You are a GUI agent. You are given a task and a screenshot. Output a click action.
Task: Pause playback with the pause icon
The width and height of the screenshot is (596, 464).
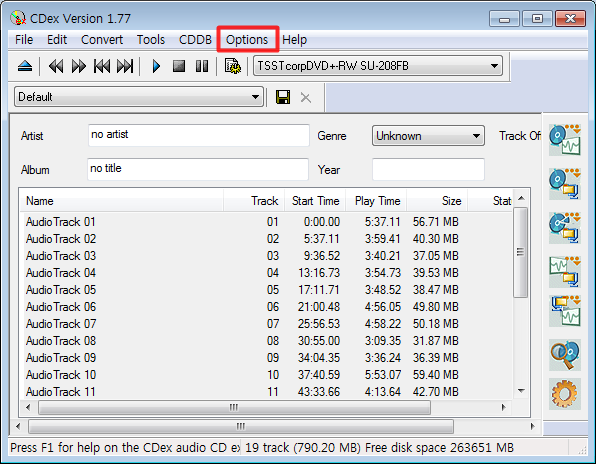point(202,67)
